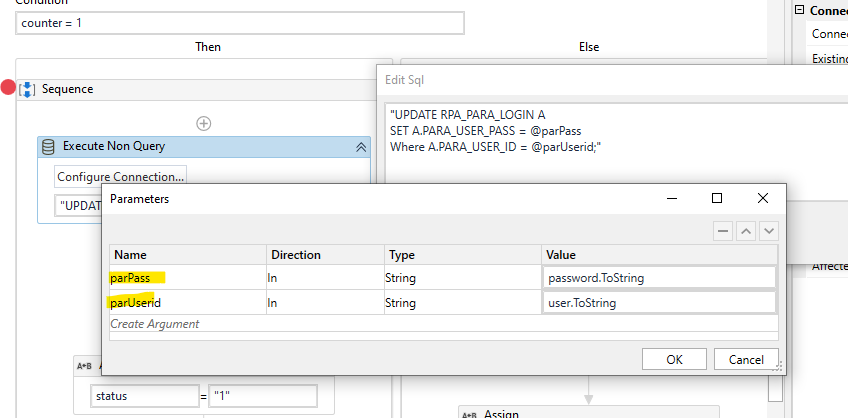
Task: Edit the user.ToString value field
Action: (659, 302)
